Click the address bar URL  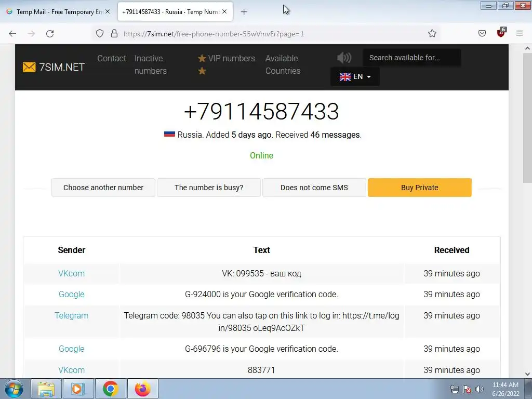point(214,34)
